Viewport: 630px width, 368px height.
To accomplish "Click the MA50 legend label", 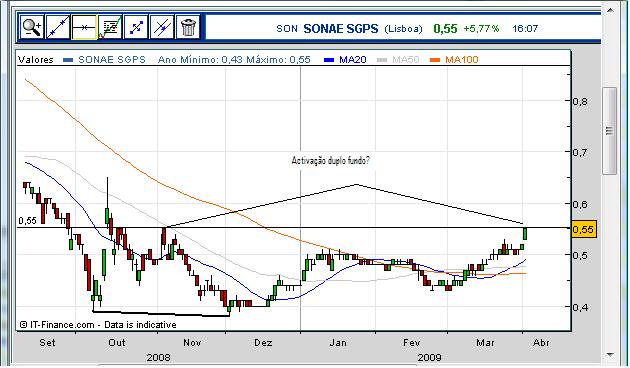I will 406,60.
